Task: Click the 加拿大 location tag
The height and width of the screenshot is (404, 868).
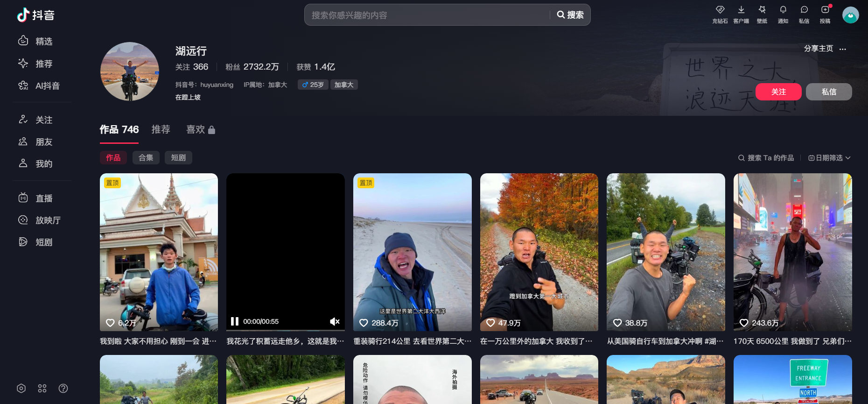Action: pyautogui.click(x=344, y=85)
